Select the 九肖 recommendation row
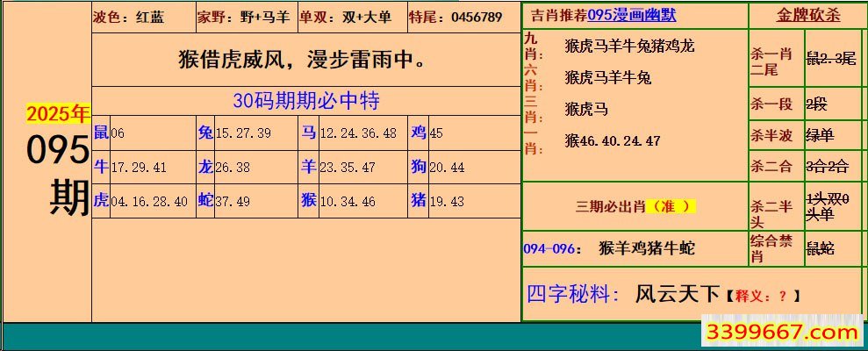Screen dimensions: 868x351 coord(630,46)
